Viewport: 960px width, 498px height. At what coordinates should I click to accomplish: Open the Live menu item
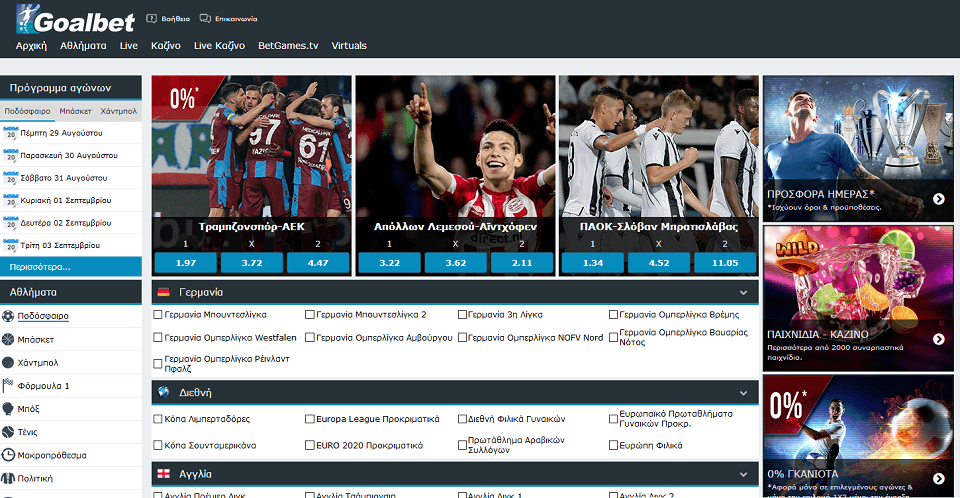(129, 46)
